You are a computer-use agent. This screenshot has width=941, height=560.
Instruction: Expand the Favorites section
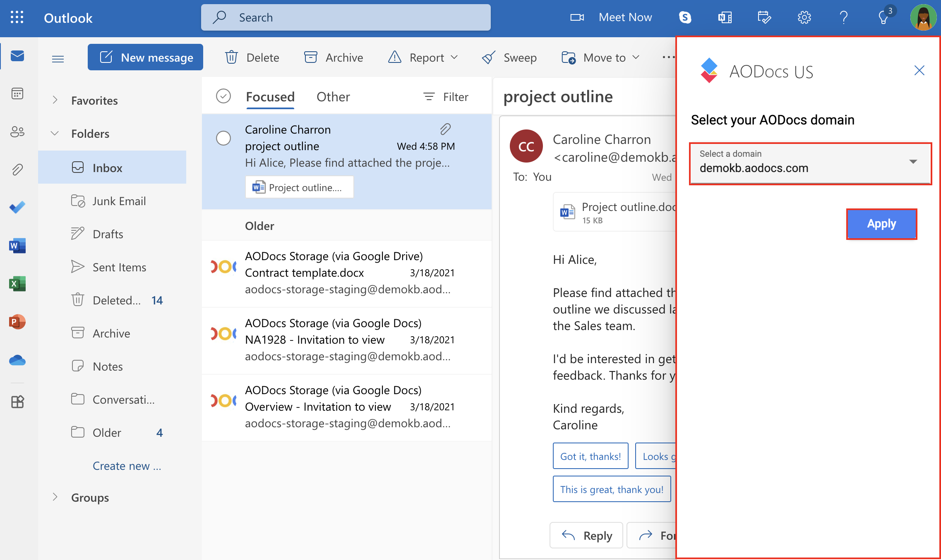pyautogui.click(x=55, y=100)
